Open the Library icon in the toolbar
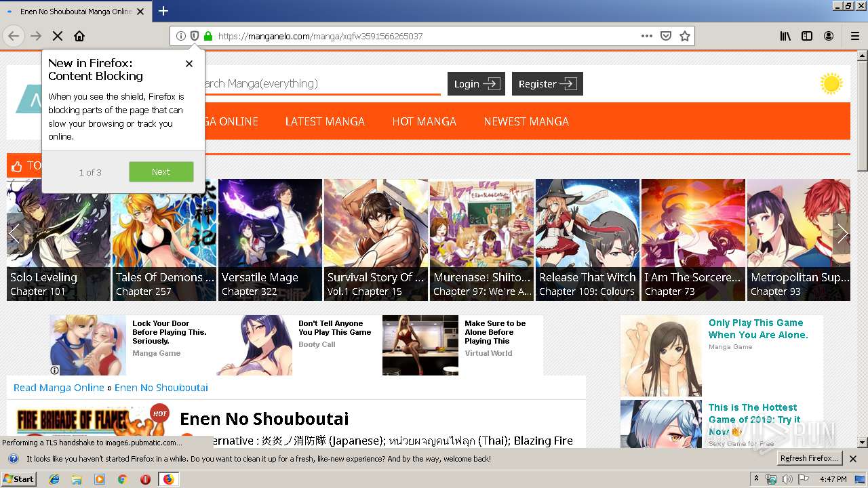868x488 pixels. (x=785, y=36)
